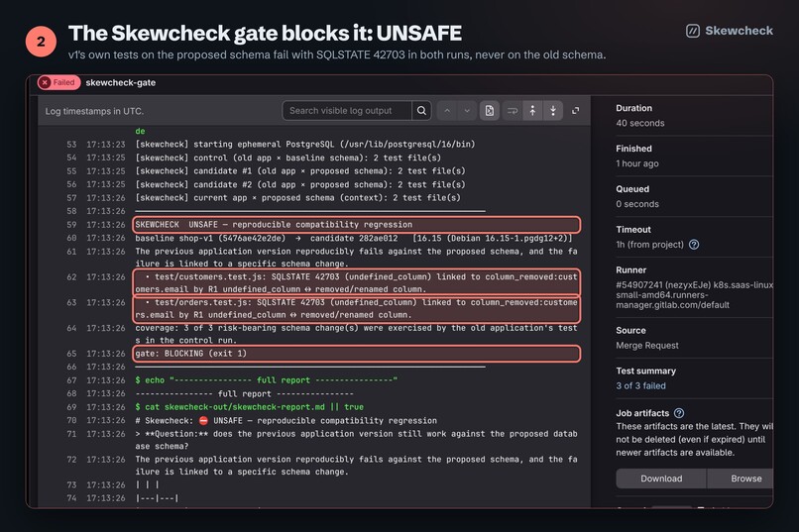Click log line number 53

click(x=71, y=144)
